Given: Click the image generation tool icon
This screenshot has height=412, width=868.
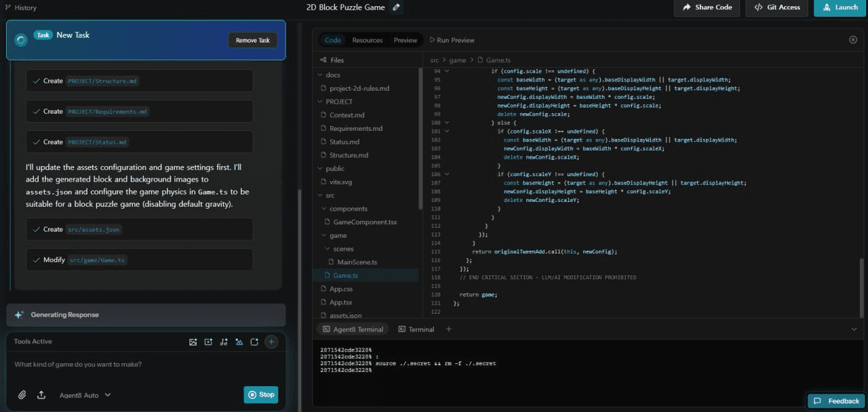Looking at the screenshot, I should coord(193,342).
